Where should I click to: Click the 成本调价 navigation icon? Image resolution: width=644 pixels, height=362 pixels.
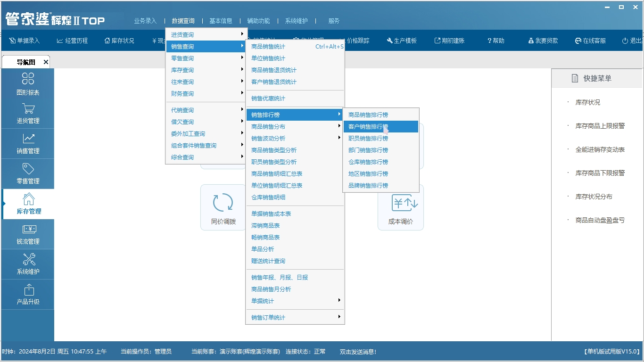401,207
